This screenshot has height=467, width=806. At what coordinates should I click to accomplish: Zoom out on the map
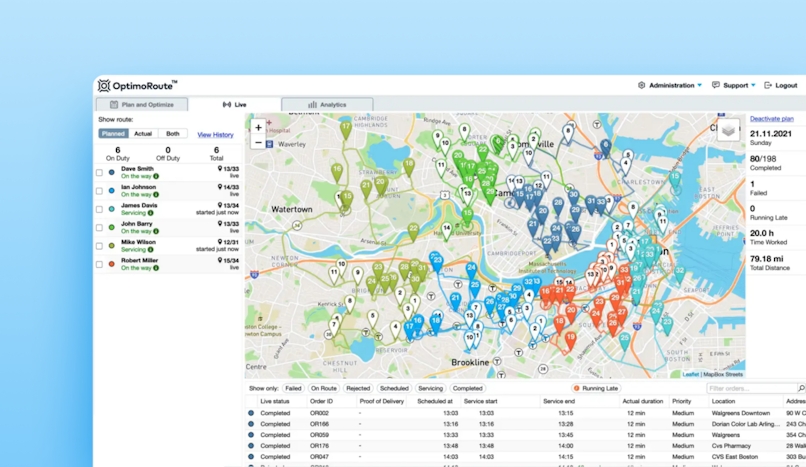click(x=258, y=143)
